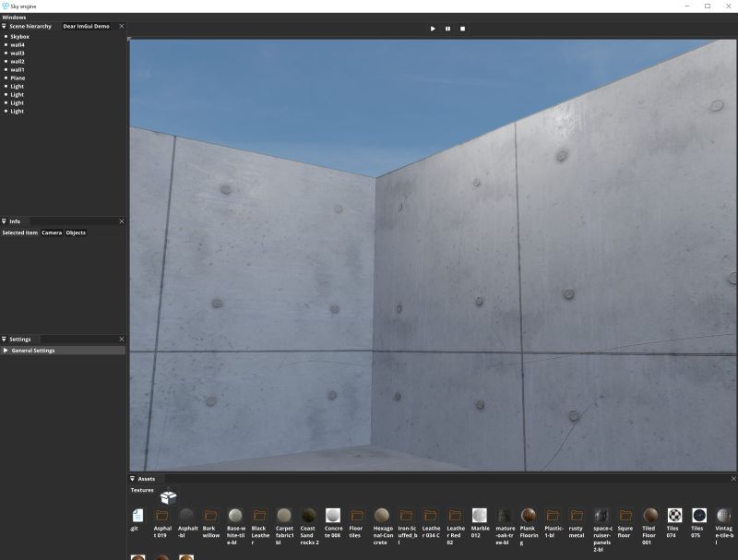Select the Tiles 074 texture swatch
Image resolution: width=738 pixels, height=560 pixels.
[x=674, y=517]
